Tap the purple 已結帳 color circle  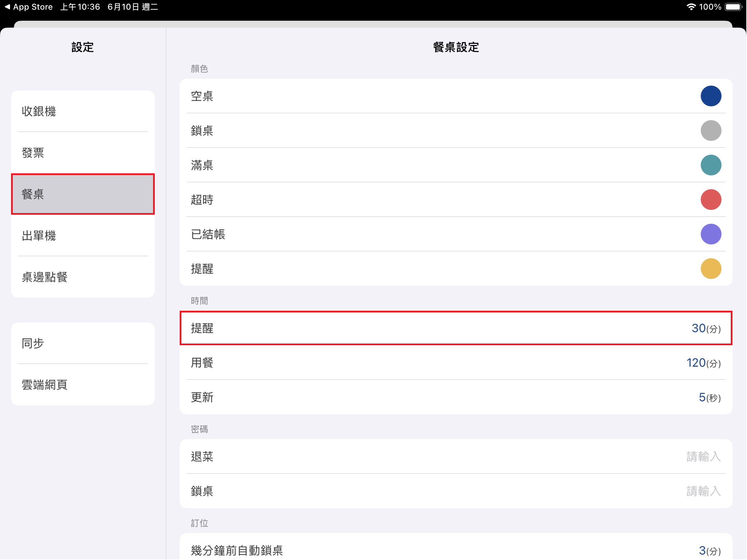pos(710,234)
